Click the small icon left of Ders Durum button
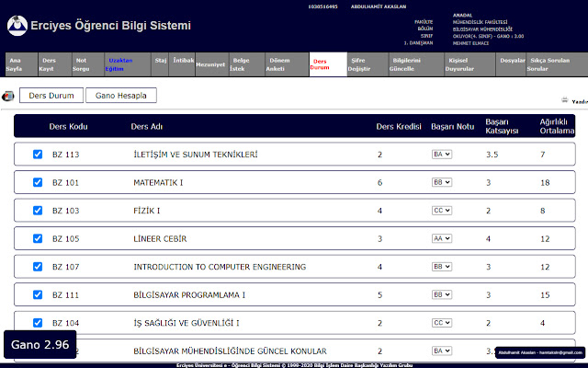 coord(8,96)
